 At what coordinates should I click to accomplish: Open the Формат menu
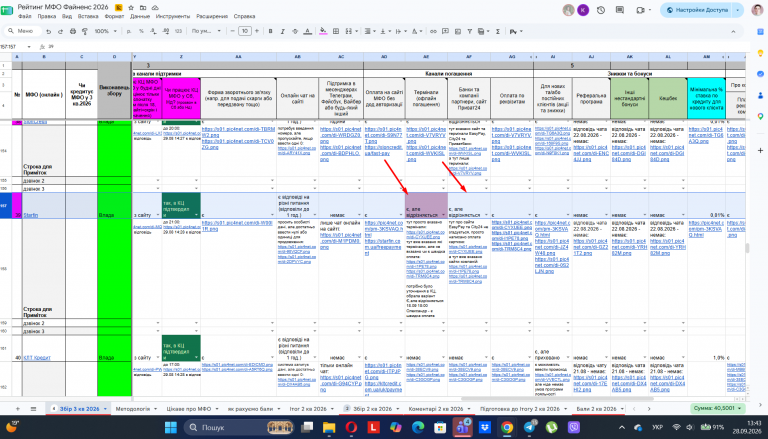pyautogui.click(x=114, y=16)
